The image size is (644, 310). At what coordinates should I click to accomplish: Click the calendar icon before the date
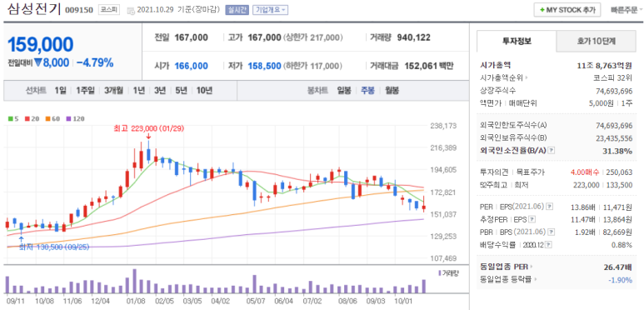point(131,10)
